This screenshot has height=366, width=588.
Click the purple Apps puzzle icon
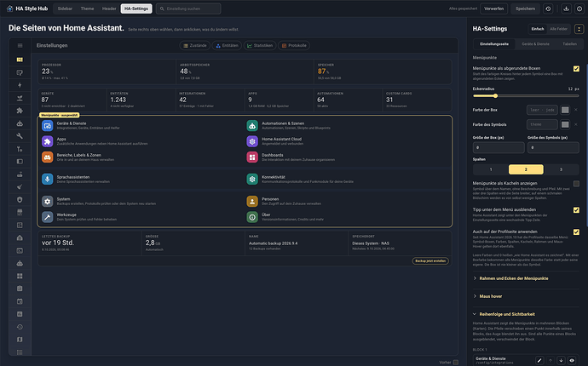tap(47, 141)
